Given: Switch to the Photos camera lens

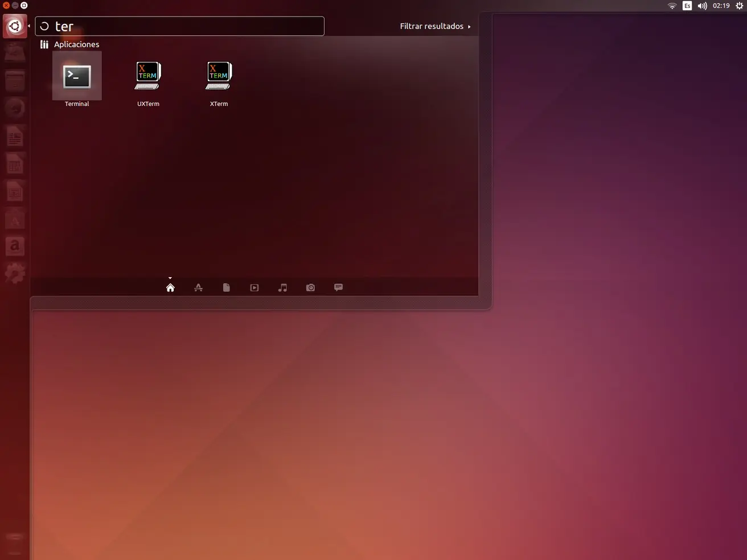Looking at the screenshot, I should pos(310,287).
